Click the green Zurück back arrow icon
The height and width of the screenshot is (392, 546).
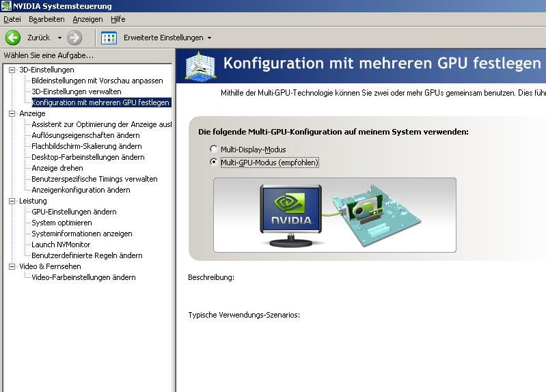click(13, 38)
